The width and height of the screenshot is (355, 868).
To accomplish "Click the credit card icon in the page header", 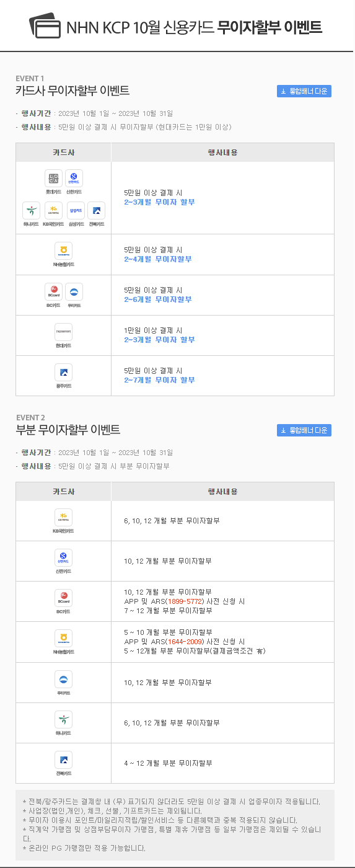I will point(45,26).
